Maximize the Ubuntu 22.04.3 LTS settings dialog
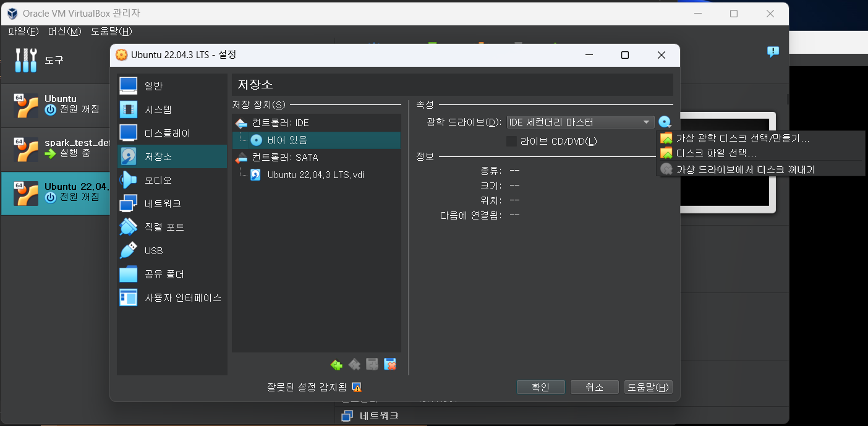Screen dimensions: 868x426 pos(625,55)
